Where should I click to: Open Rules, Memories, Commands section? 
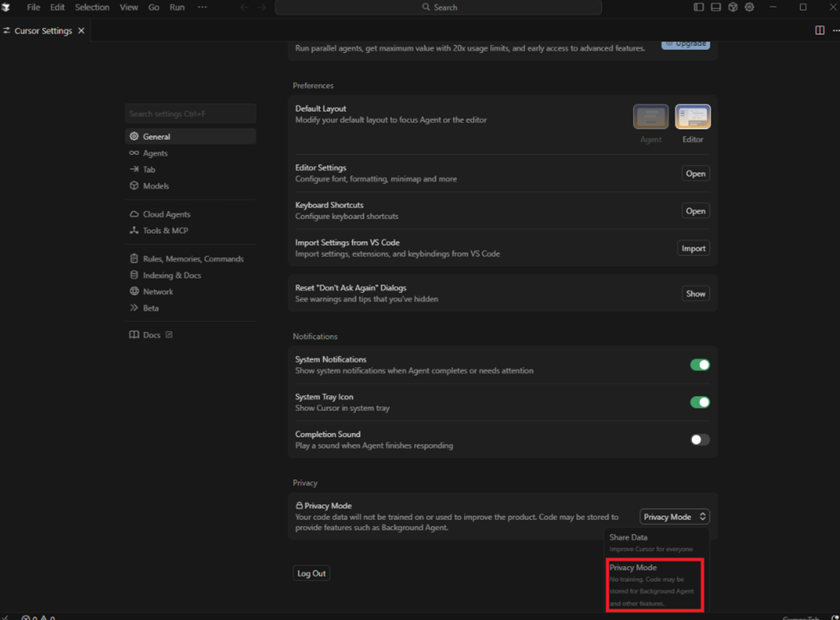pos(191,259)
